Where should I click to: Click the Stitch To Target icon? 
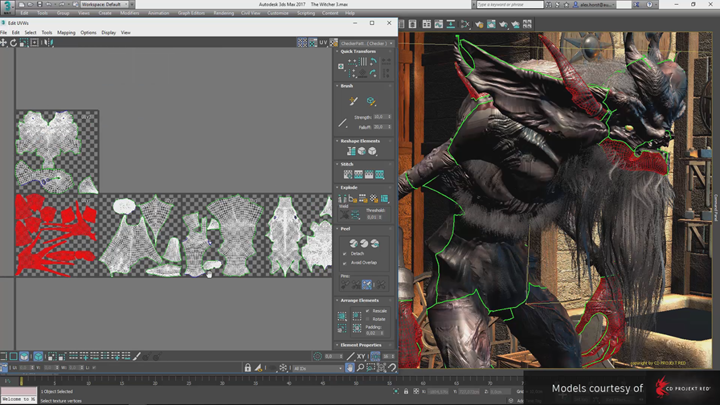point(348,174)
